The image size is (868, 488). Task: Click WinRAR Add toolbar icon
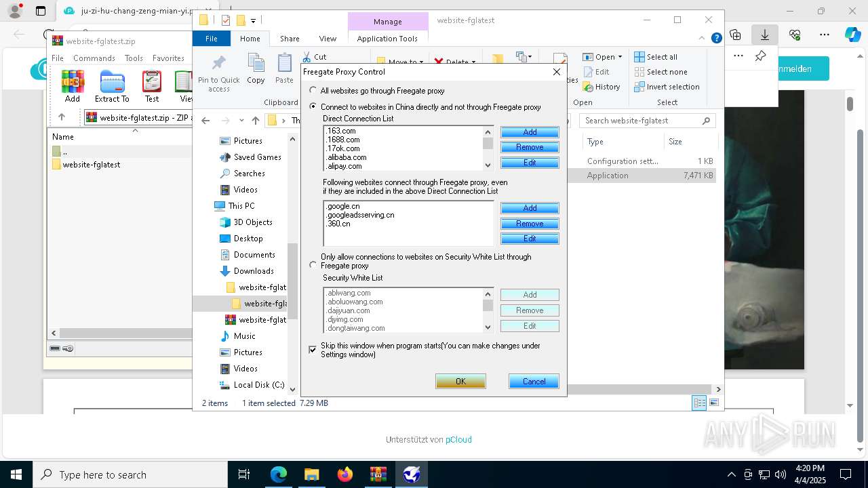point(73,86)
